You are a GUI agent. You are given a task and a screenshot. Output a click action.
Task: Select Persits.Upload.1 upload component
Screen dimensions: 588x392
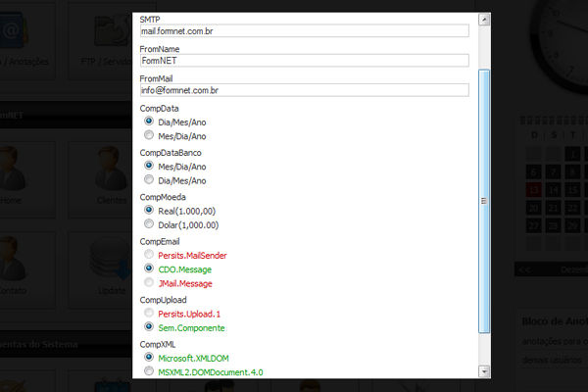[x=149, y=313]
